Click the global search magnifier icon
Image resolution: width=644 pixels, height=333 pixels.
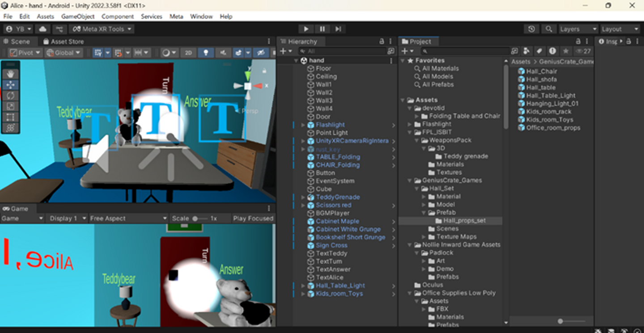(548, 29)
